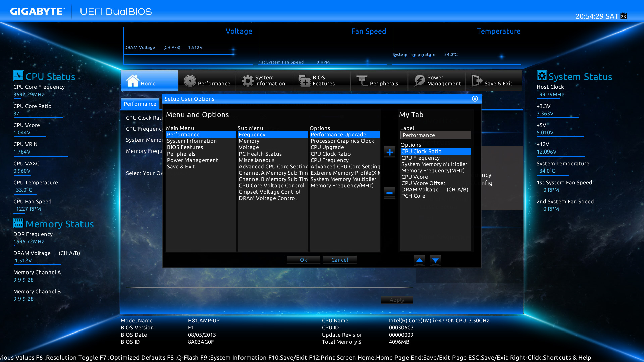Select Frequency in Sub Menu list
This screenshot has width=644, height=362.
273,135
